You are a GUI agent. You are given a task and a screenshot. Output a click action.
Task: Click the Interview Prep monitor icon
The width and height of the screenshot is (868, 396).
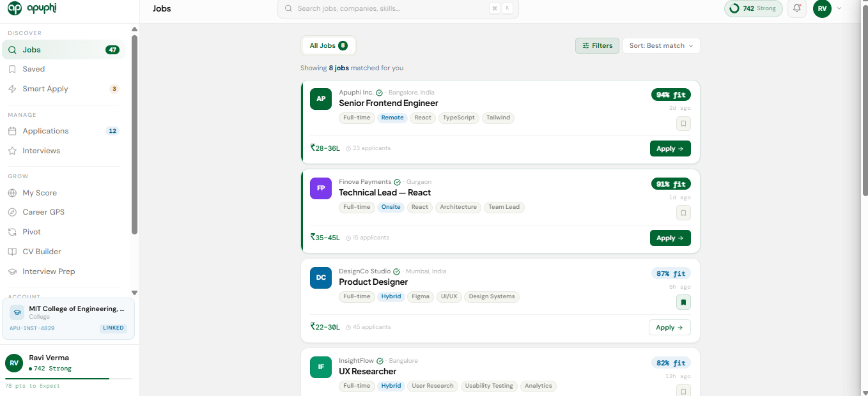coord(12,271)
